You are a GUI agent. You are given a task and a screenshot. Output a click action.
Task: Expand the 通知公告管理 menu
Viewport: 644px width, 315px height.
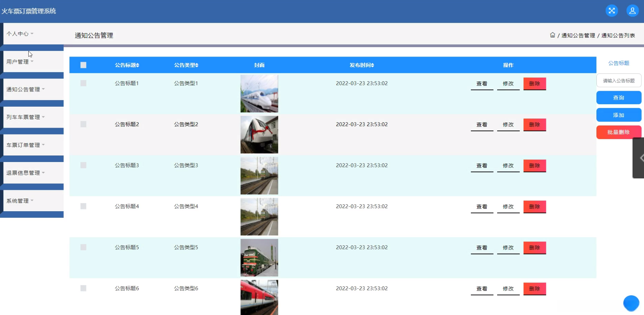pyautogui.click(x=33, y=89)
